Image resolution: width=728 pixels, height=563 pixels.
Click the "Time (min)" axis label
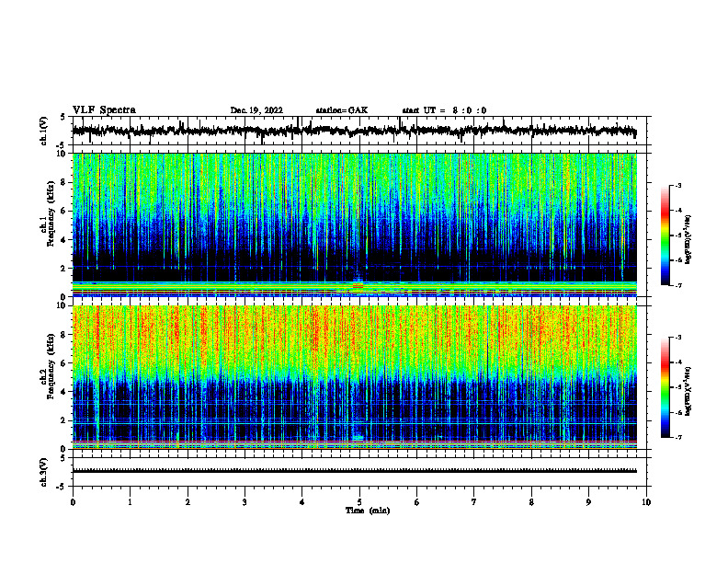pyautogui.click(x=368, y=511)
